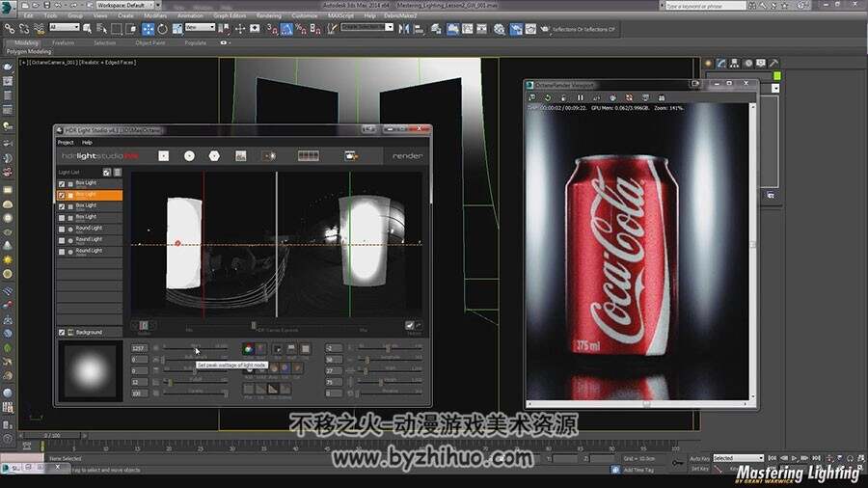Click the Save file icon in title bar
The height and width of the screenshot is (488, 868).
tap(46, 5)
